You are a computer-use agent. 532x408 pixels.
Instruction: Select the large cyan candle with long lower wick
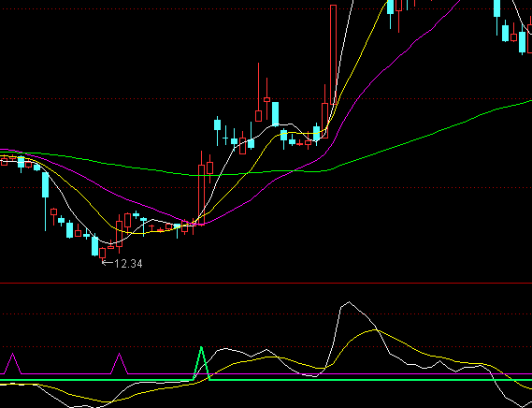45,200
